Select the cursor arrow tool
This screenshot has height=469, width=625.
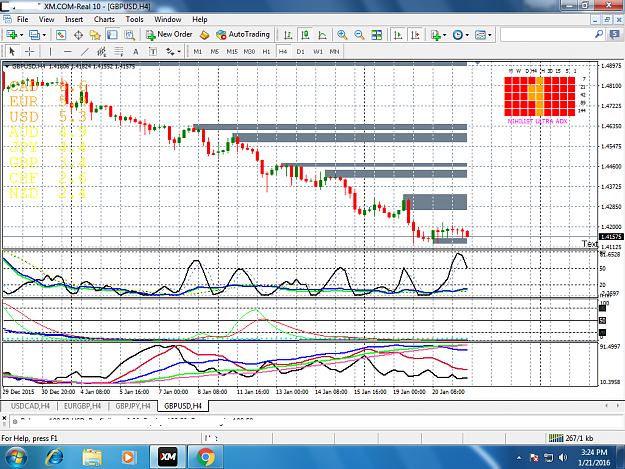[x=12, y=51]
